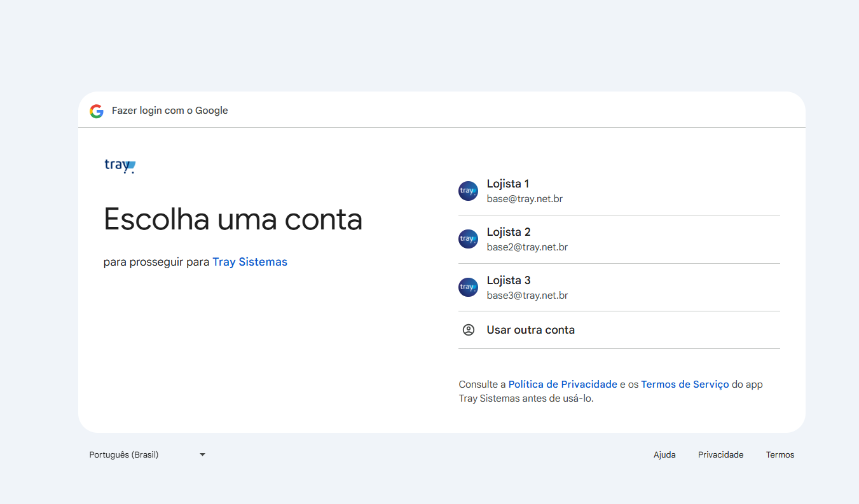The height and width of the screenshot is (504, 859).
Task: Click the Google logo icon
Action: click(x=97, y=111)
